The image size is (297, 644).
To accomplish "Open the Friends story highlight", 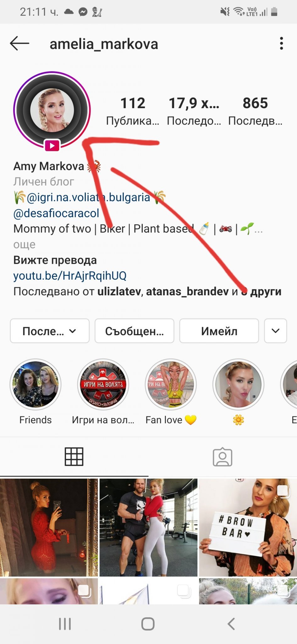I will pyautogui.click(x=36, y=384).
